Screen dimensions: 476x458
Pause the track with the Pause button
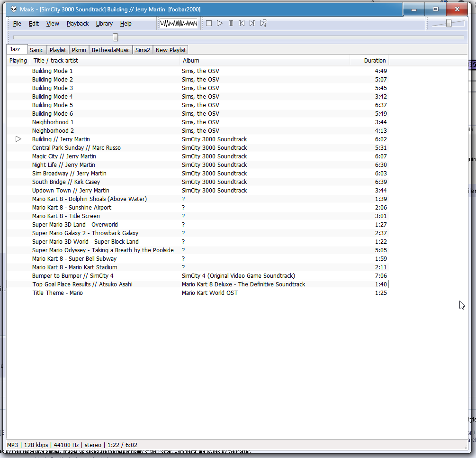pyautogui.click(x=231, y=23)
